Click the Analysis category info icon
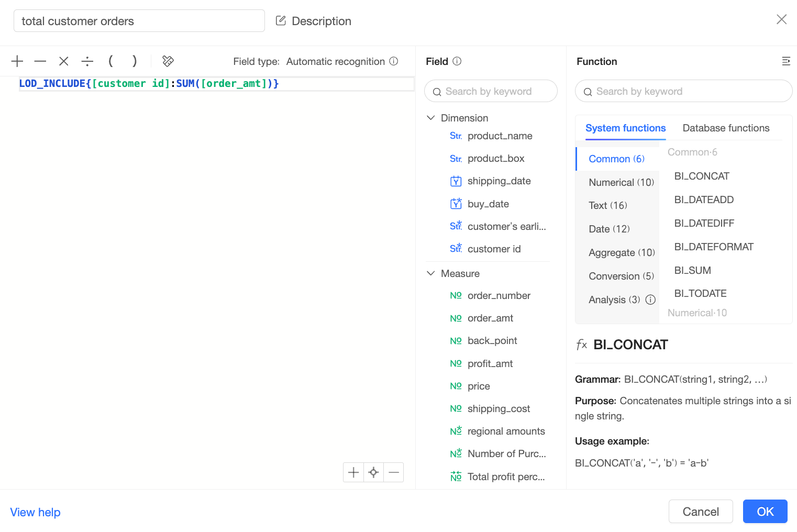The width and height of the screenshot is (797, 532). [650, 300]
